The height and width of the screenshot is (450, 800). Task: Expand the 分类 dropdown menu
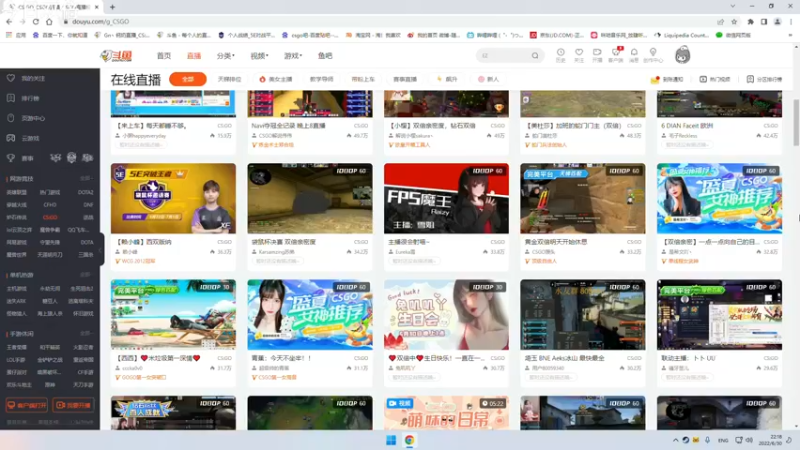coord(226,56)
